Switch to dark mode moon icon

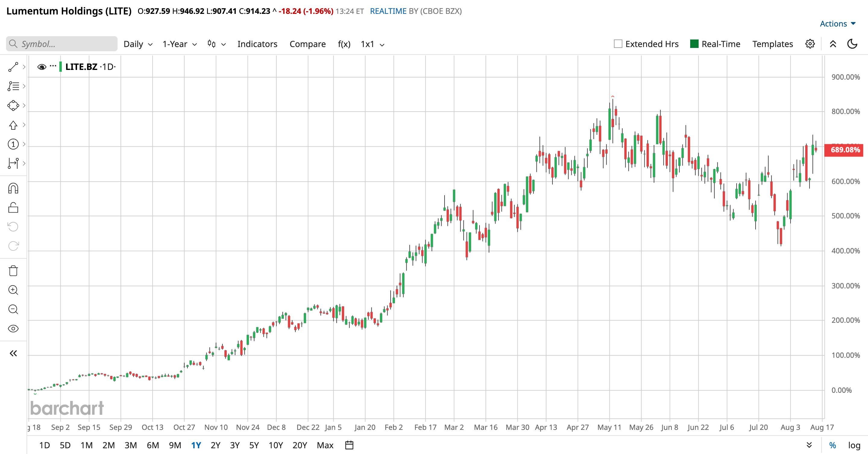852,44
